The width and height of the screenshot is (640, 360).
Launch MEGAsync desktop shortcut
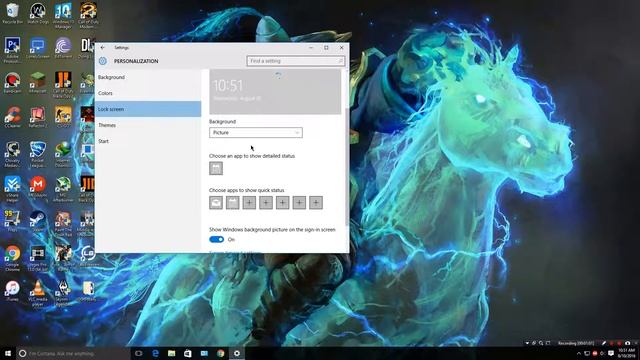click(x=38, y=187)
